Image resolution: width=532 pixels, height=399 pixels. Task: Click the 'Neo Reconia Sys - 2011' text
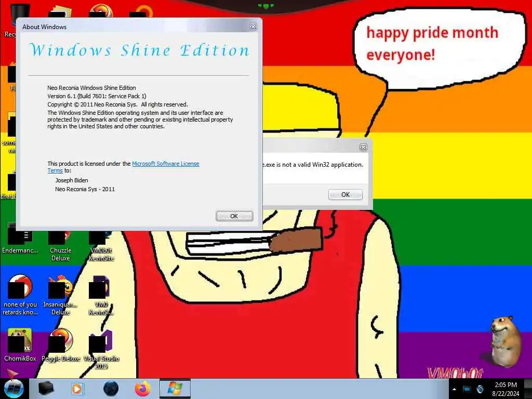pyautogui.click(x=85, y=189)
